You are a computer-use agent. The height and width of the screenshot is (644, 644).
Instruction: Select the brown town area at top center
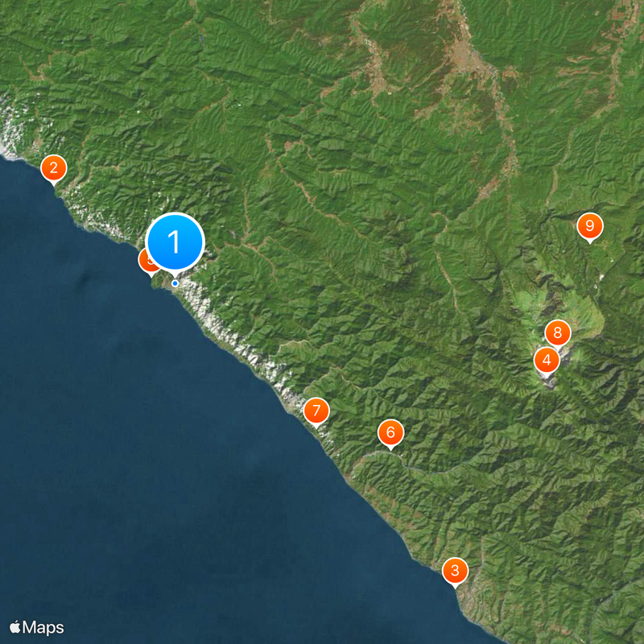[x=469, y=57]
